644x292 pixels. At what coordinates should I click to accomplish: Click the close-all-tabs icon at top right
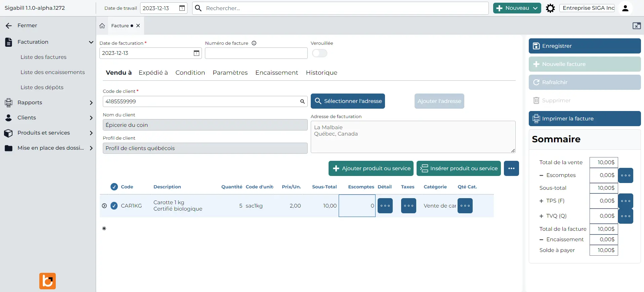pos(637,26)
